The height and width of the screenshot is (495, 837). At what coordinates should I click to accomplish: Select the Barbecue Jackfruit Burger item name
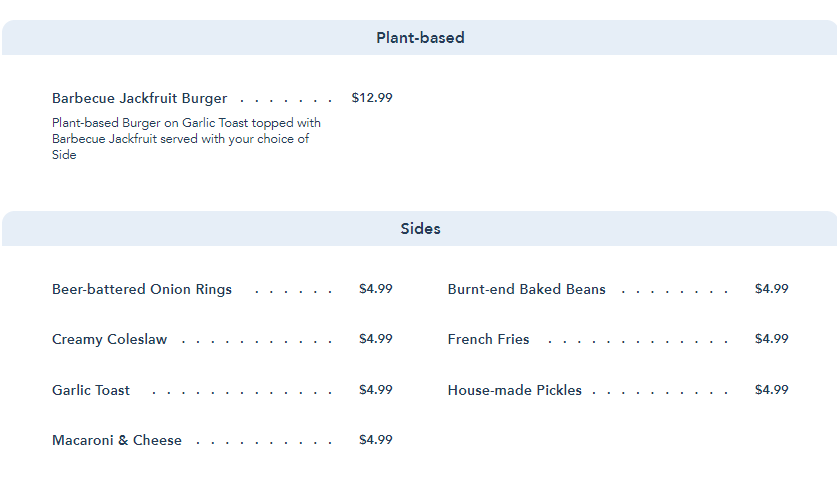pyautogui.click(x=139, y=98)
